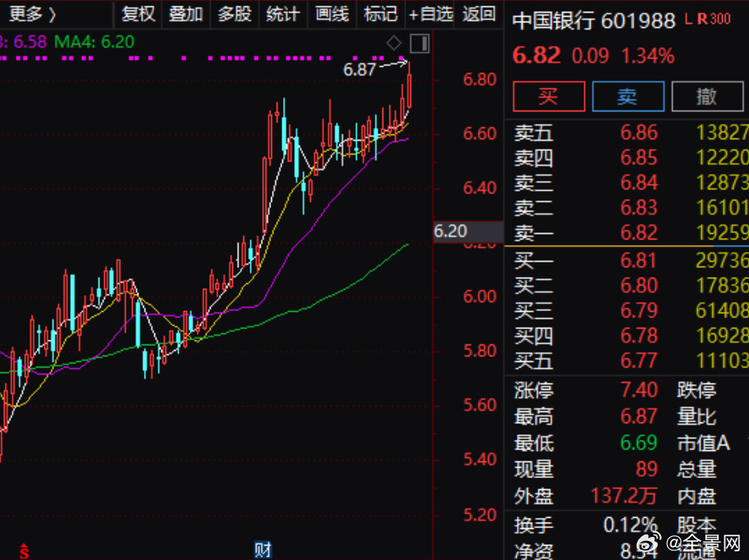The height and width of the screenshot is (560, 749).
Task: Select the 买二 price 6.80
Action: point(638,286)
